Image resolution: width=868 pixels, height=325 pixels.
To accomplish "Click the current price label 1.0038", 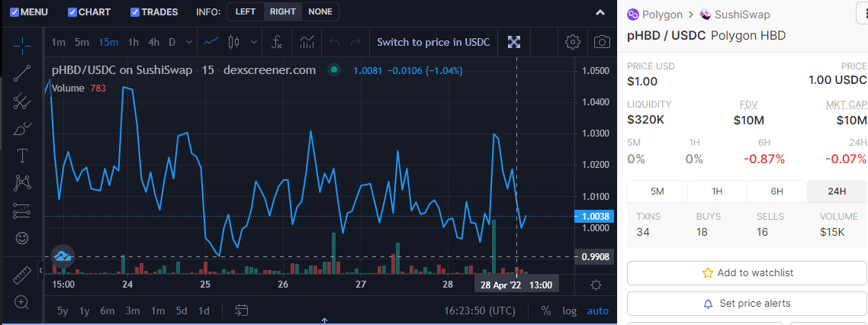I will tap(595, 217).
